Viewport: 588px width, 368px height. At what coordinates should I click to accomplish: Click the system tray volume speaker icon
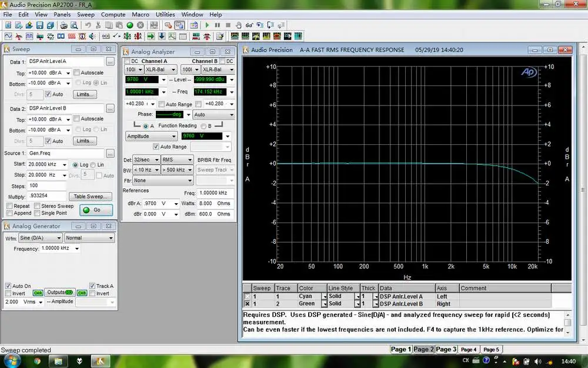pos(538,362)
